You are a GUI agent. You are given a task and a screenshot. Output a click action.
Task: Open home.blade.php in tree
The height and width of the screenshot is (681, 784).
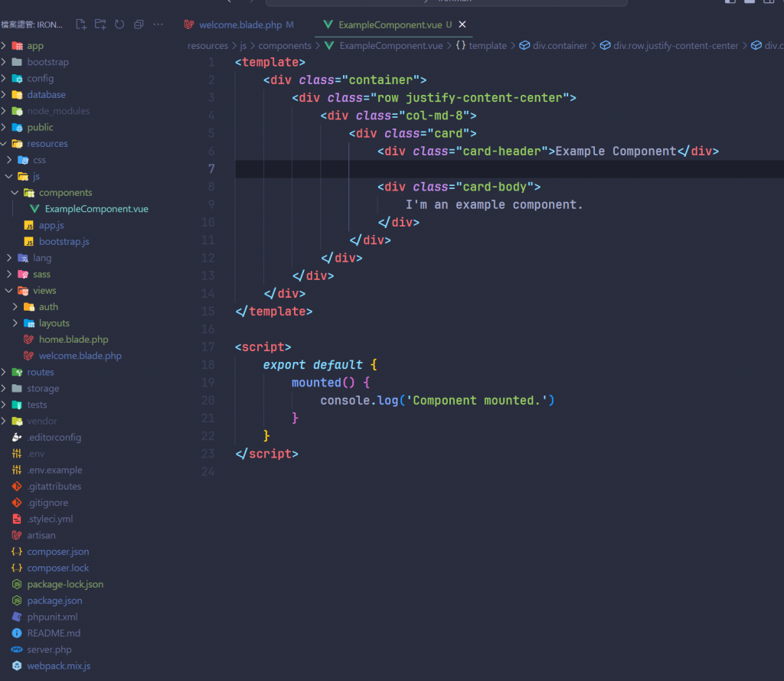coord(73,339)
